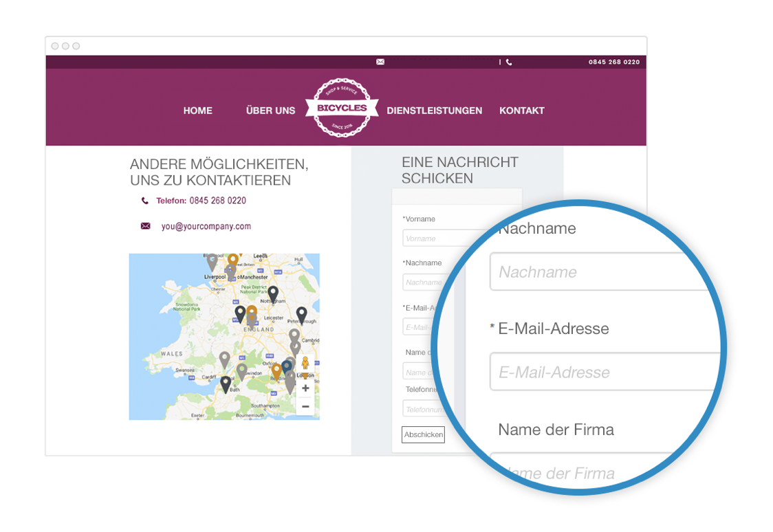The width and height of the screenshot is (773, 532).
Task: Select the dark map pin near Bath
Action: pos(226,384)
